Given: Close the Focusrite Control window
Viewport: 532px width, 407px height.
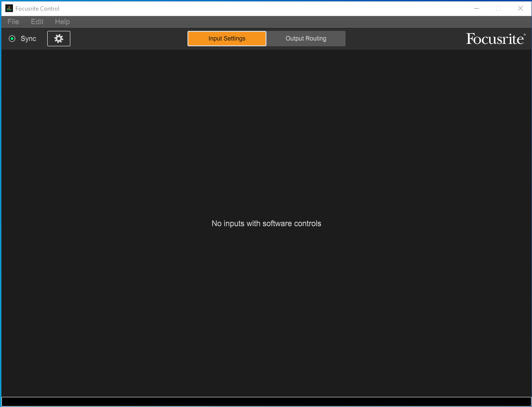Looking at the screenshot, I should click(520, 8).
